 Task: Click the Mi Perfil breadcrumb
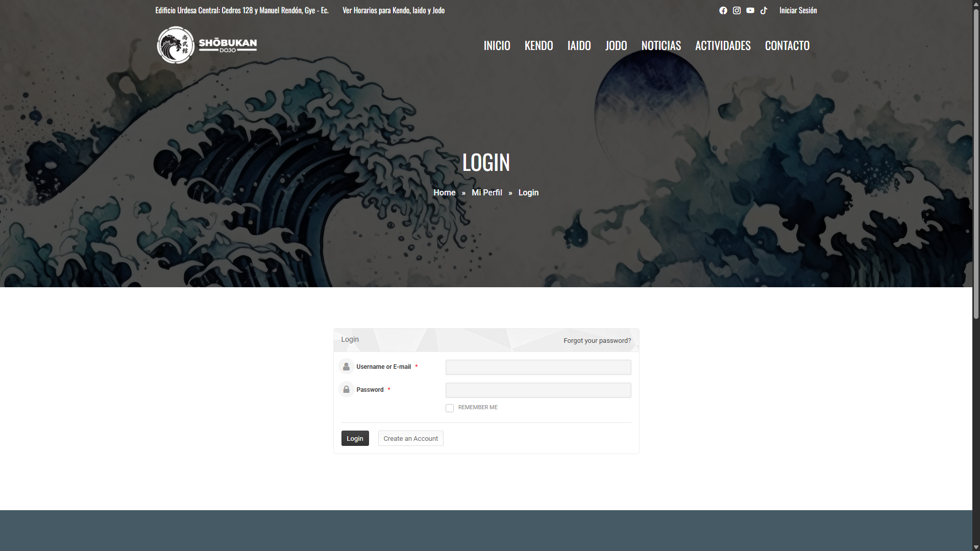click(486, 192)
